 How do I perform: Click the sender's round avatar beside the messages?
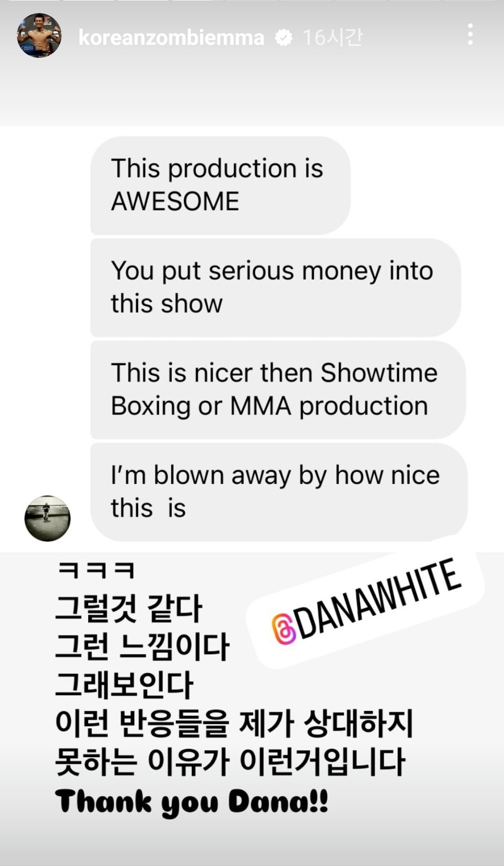(x=48, y=518)
